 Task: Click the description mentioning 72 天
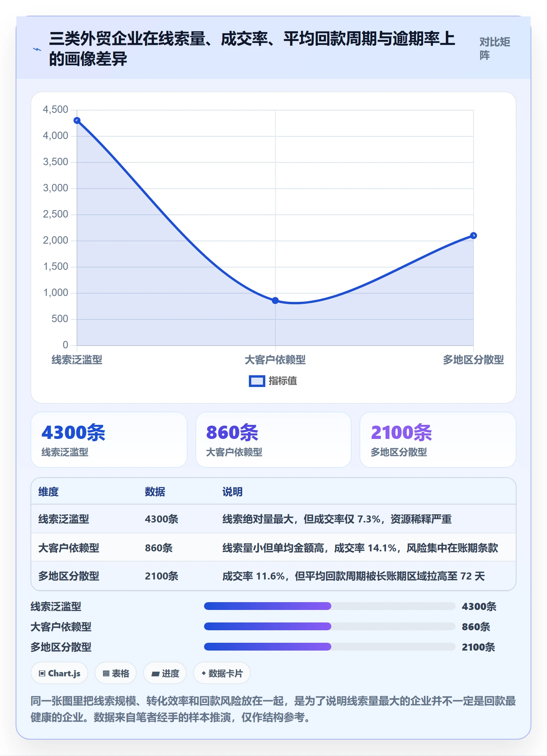click(x=354, y=576)
